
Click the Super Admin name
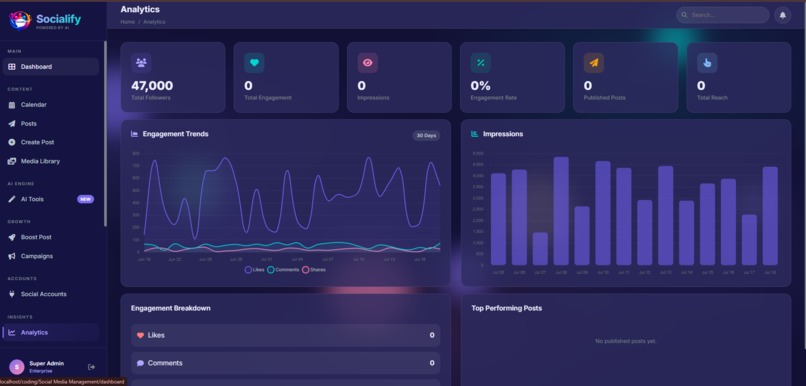click(47, 363)
